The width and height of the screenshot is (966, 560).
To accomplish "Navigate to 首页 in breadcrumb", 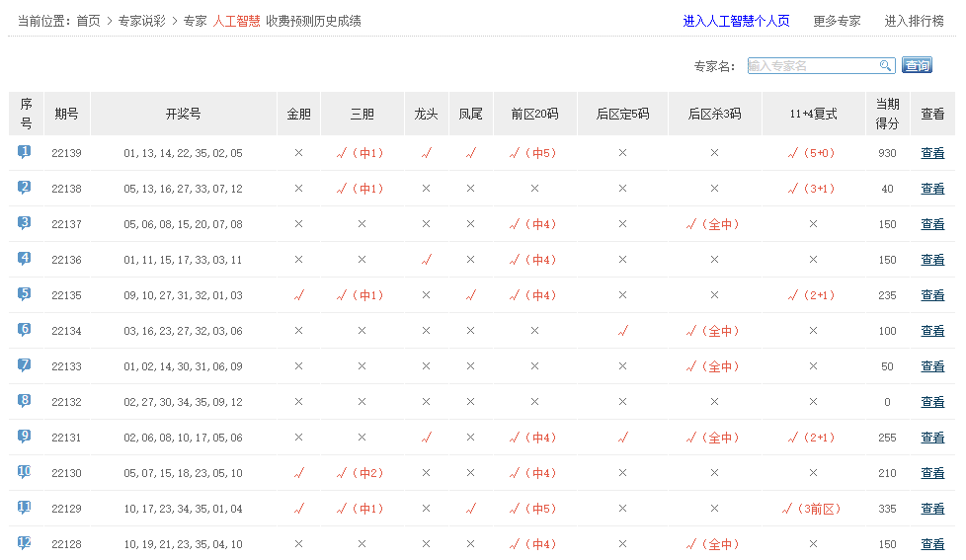I will point(88,21).
